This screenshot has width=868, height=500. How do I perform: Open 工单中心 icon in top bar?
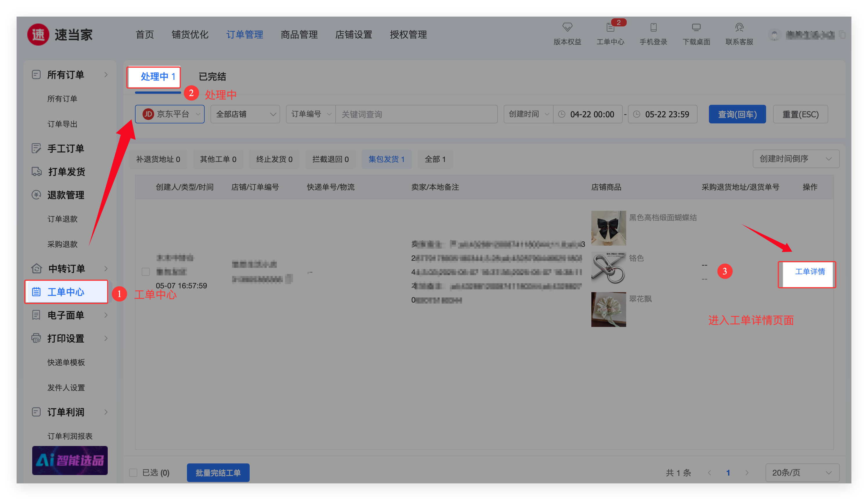pos(610,28)
